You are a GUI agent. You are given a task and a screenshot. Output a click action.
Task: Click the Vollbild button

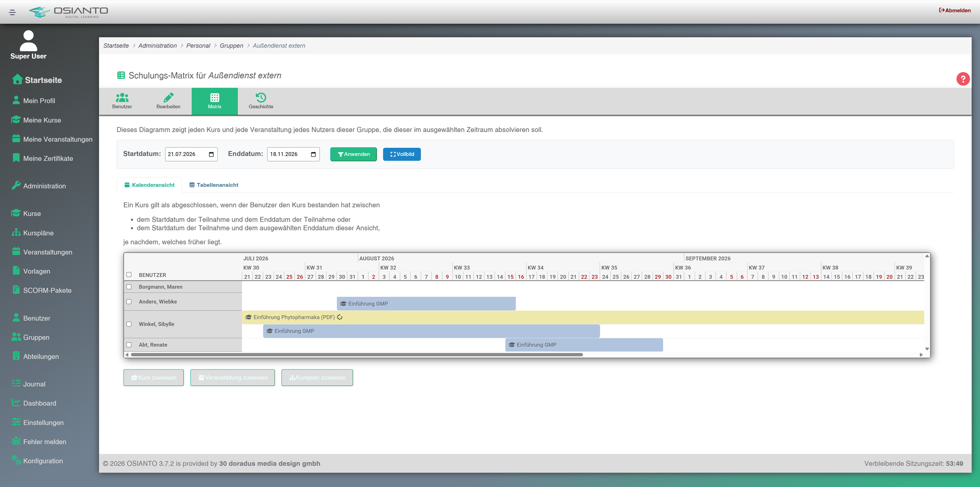click(402, 154)
